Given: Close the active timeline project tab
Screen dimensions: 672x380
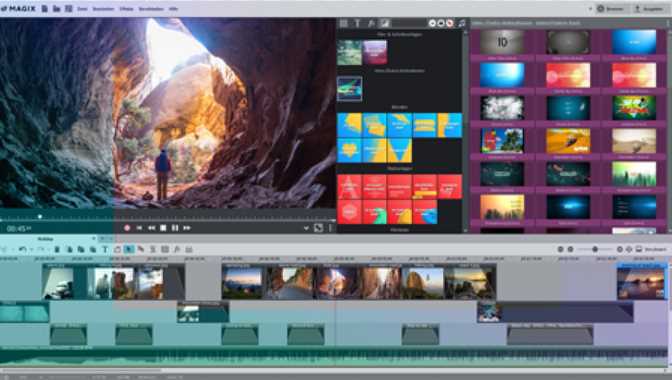Looking at the screenshot, I should [93, 239].
